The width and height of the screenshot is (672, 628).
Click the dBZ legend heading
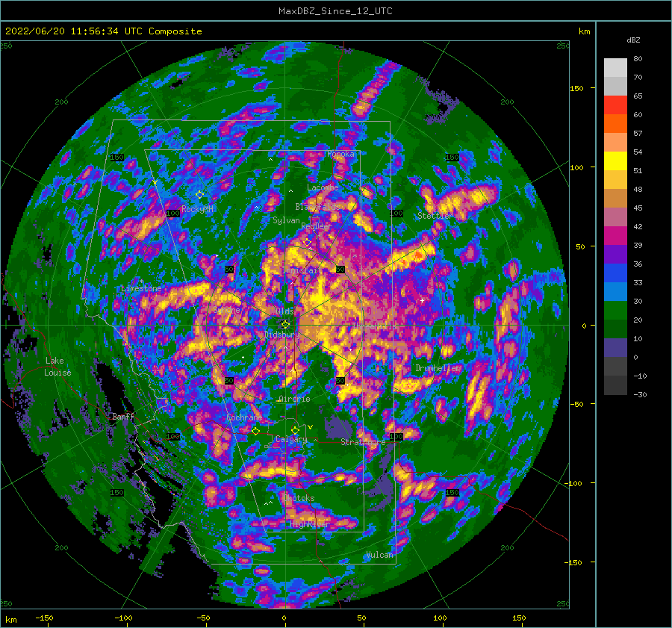click(x=633, y=40)
